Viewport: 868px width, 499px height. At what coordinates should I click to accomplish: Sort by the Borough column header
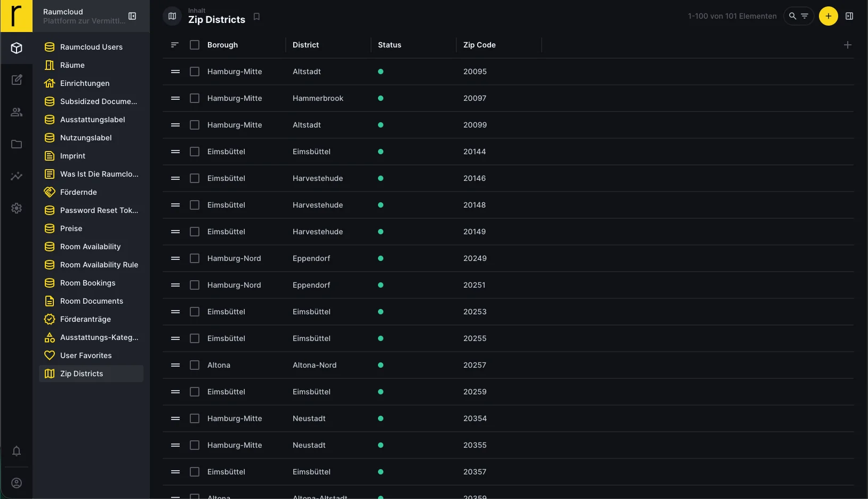222,45
